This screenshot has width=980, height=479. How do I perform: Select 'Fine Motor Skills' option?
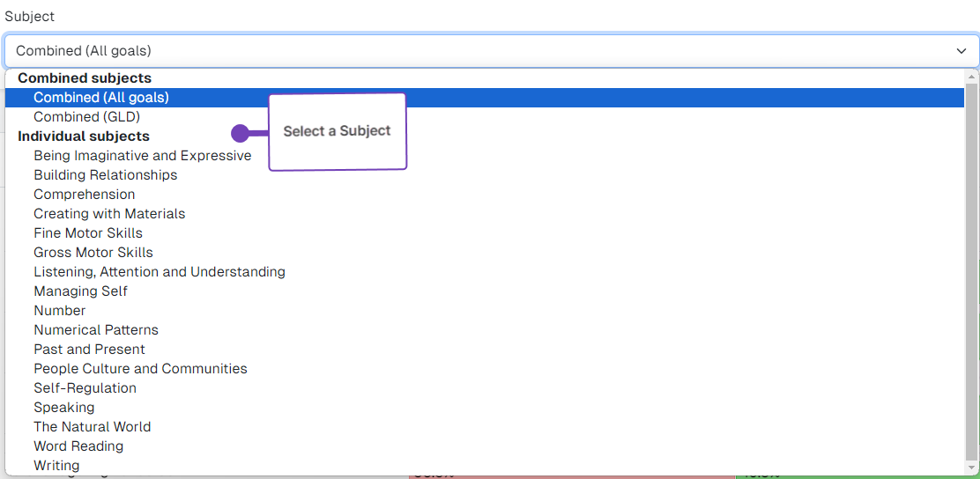(x=87, y=233)
